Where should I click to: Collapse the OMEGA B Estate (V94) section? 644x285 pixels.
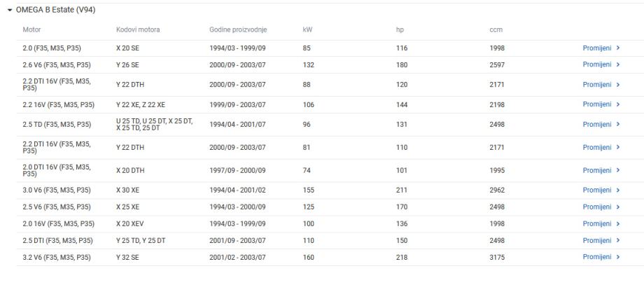click(9, 10)
